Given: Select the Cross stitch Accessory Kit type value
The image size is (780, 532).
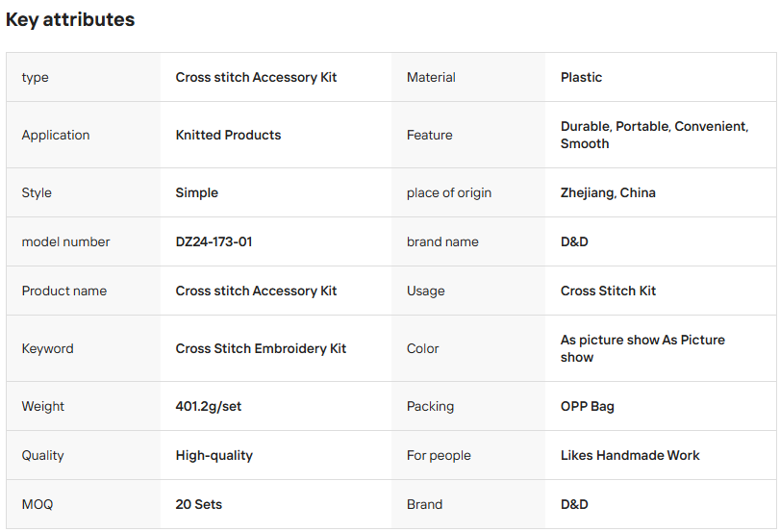Looking at the screenshot, I should (x=256, y=77).
